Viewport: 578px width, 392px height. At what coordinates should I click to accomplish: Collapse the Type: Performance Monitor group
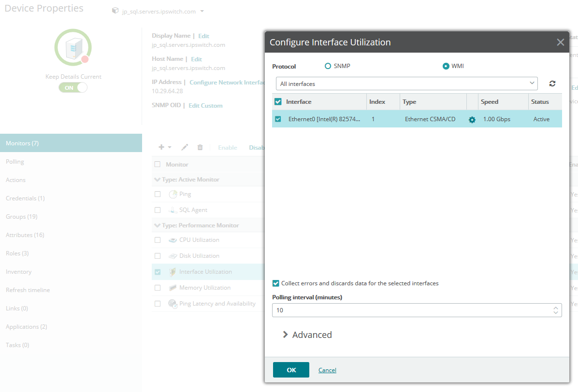click(158, 225)
